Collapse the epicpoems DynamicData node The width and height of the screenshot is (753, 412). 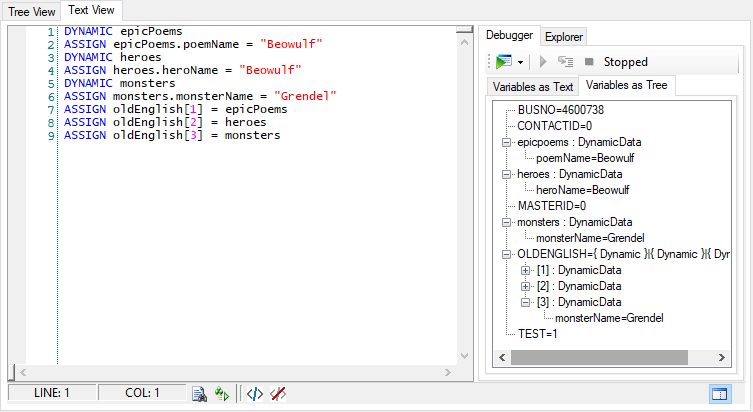(508, 144)
